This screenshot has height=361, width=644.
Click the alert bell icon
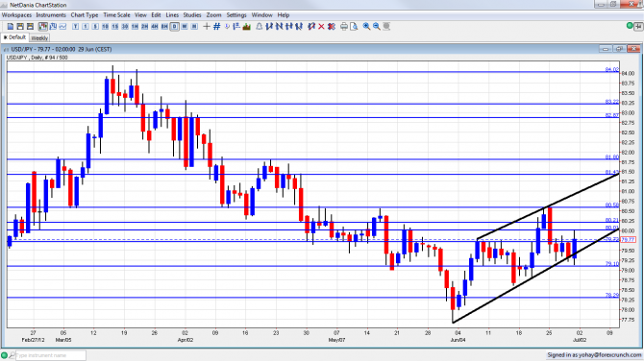click(x=260, y=26)
